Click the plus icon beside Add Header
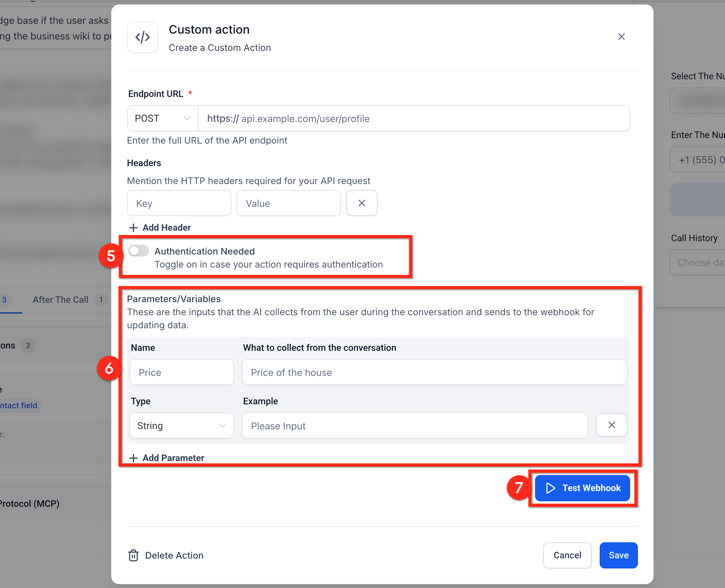The image size is (725, 588). point(133,228)
